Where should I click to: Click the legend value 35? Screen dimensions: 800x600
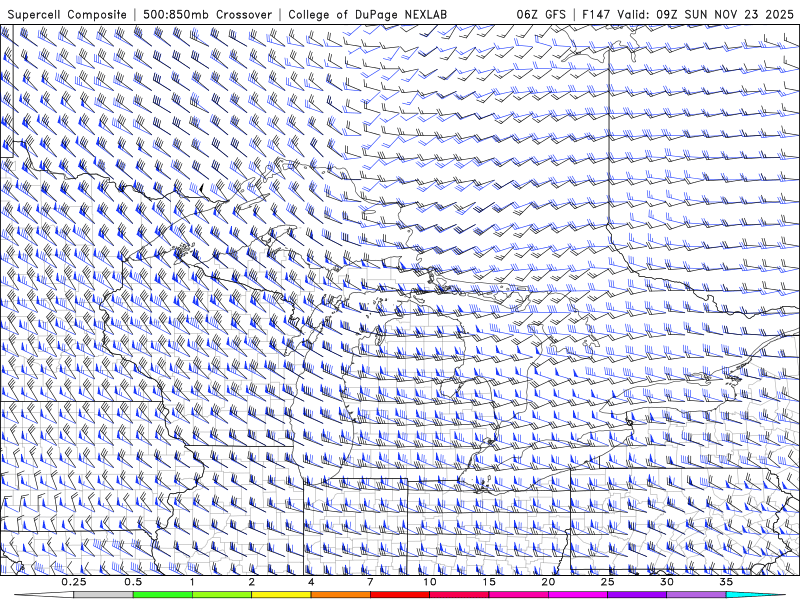click(x=726, y=582)
